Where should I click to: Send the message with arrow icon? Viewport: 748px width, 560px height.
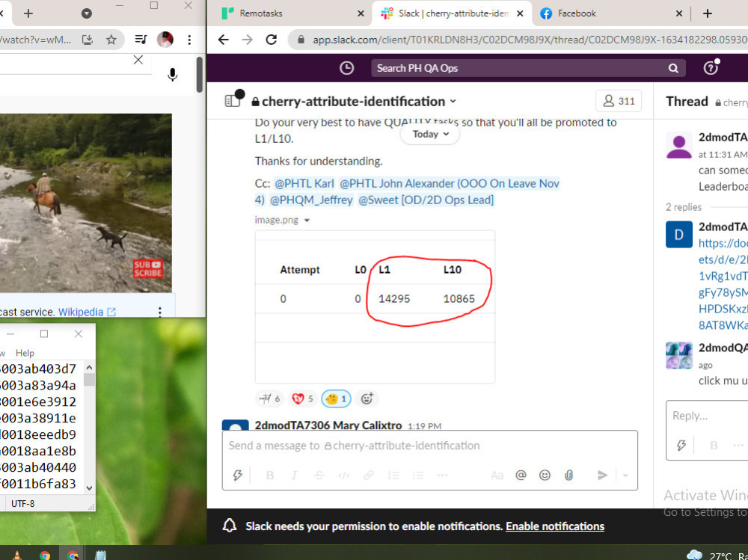(602, 475)
